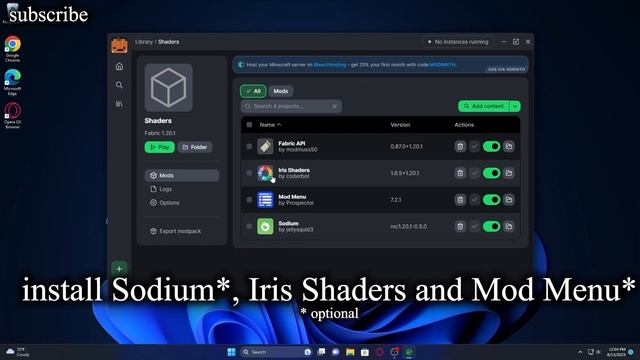This screenshot has width=640, height=360.
Task: Check the Iris Shaders row checkbox
Action: 249,173
